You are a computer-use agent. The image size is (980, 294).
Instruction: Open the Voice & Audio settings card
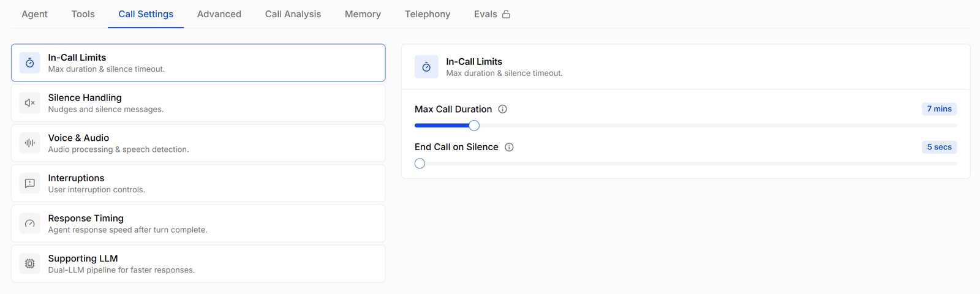198,143
